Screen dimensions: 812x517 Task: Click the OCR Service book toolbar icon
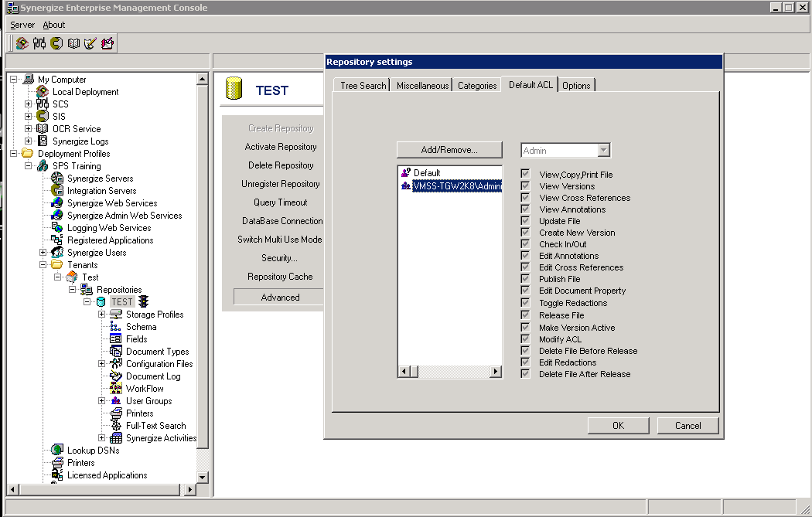tap(73, 43)
